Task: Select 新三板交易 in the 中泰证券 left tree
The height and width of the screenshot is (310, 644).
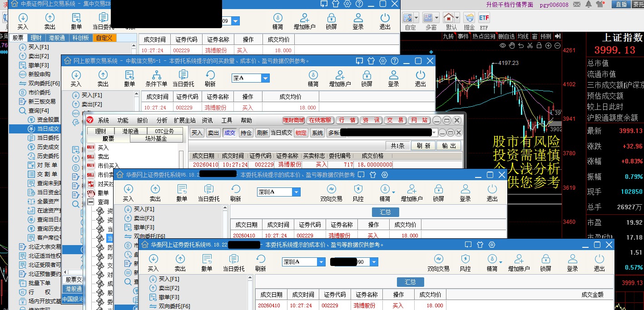Action: point(42,101)
